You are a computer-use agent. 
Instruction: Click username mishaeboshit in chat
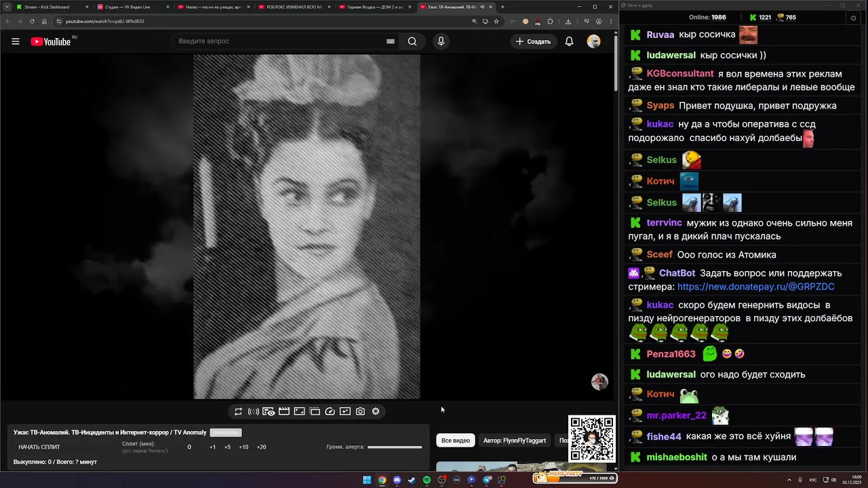(676, 457)
